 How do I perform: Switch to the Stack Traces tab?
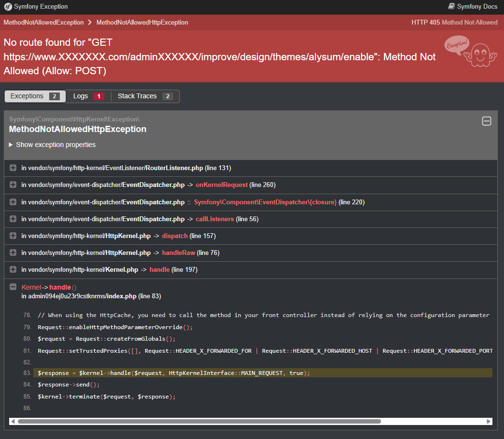145,96
